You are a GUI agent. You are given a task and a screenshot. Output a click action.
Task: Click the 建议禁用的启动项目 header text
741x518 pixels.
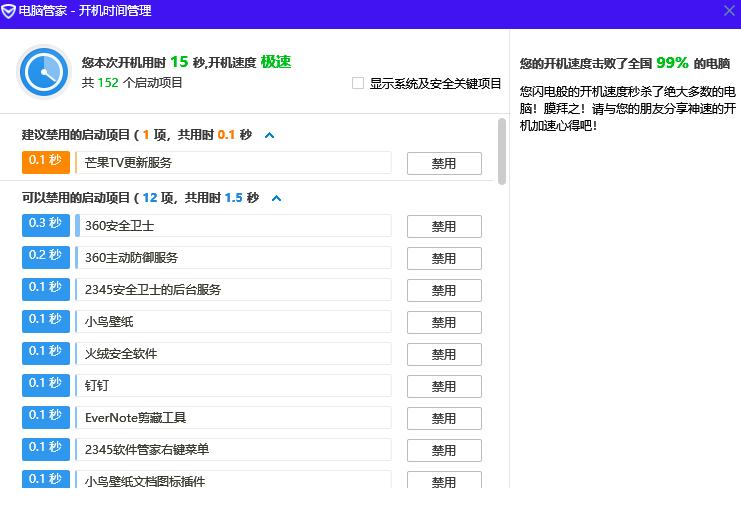pos(76,135)
